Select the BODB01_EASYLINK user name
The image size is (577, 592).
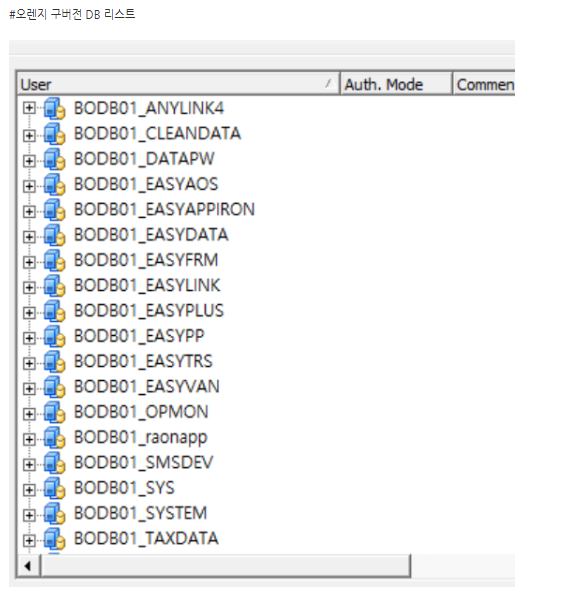pyautogui.click(x=147, y=286)
